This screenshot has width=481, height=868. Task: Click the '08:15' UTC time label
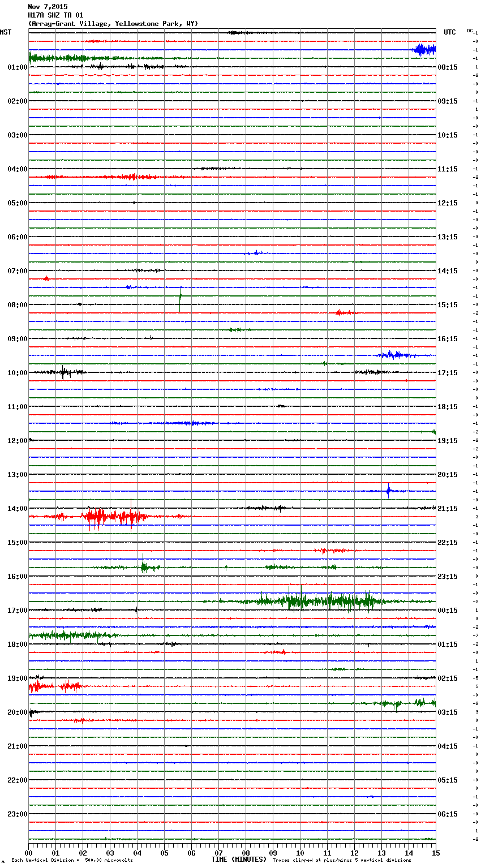coord(448,67)
